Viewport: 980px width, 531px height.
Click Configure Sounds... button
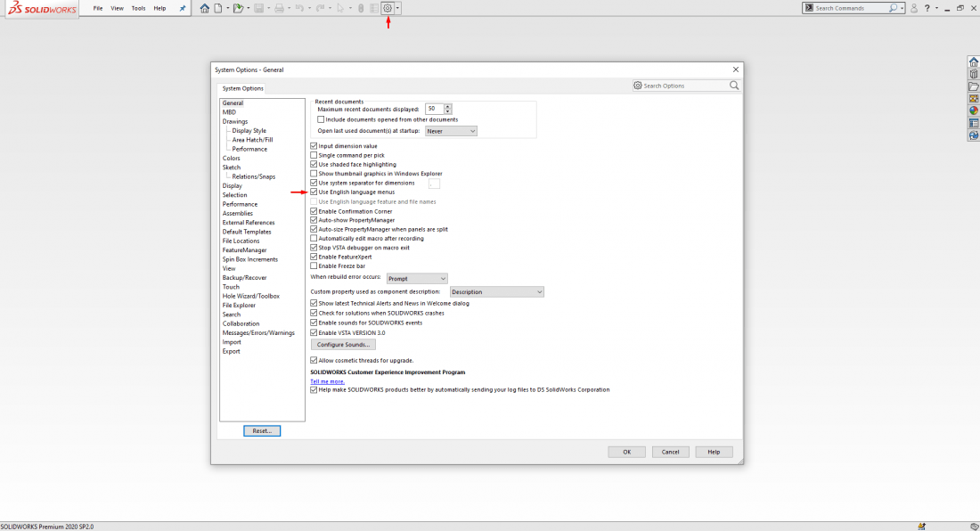click(x=343, y=344)
